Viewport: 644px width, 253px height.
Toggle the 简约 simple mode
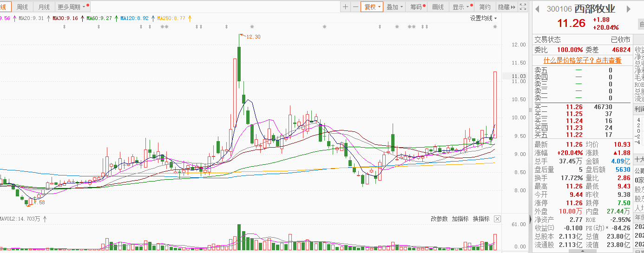point(485,7)
